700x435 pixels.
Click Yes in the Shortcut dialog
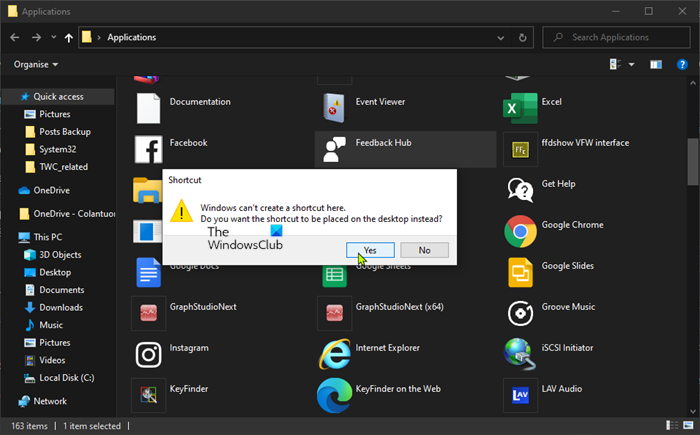tap(369, 250)
